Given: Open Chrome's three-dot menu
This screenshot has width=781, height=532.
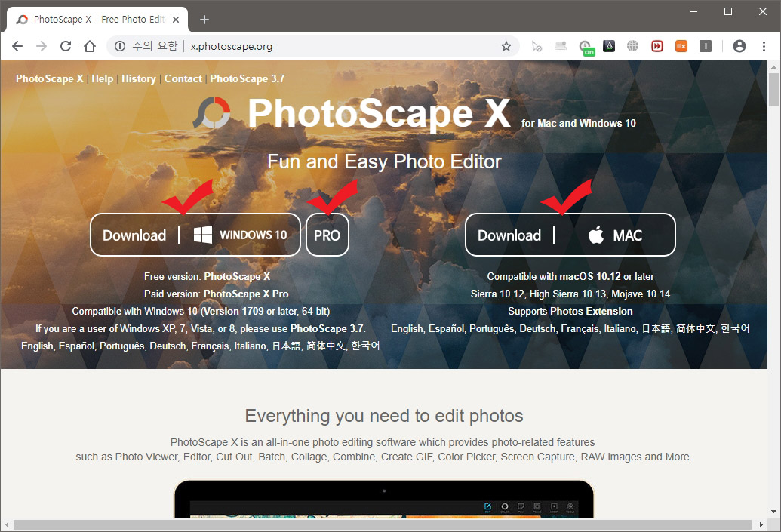Looking at the screenshot, I should 764,46.
